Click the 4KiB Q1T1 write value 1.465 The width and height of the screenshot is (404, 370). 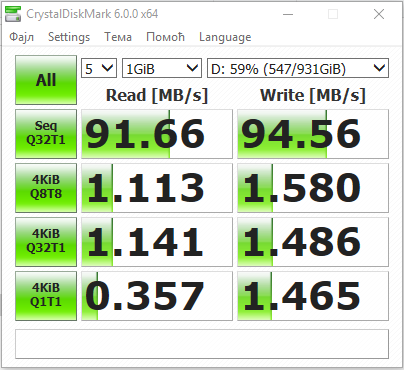coord(313,296)
